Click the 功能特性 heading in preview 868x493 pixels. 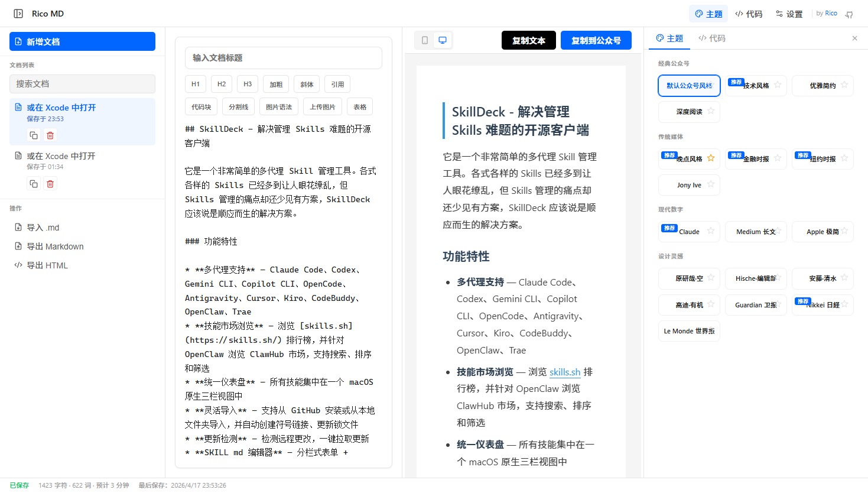[466, 257]
